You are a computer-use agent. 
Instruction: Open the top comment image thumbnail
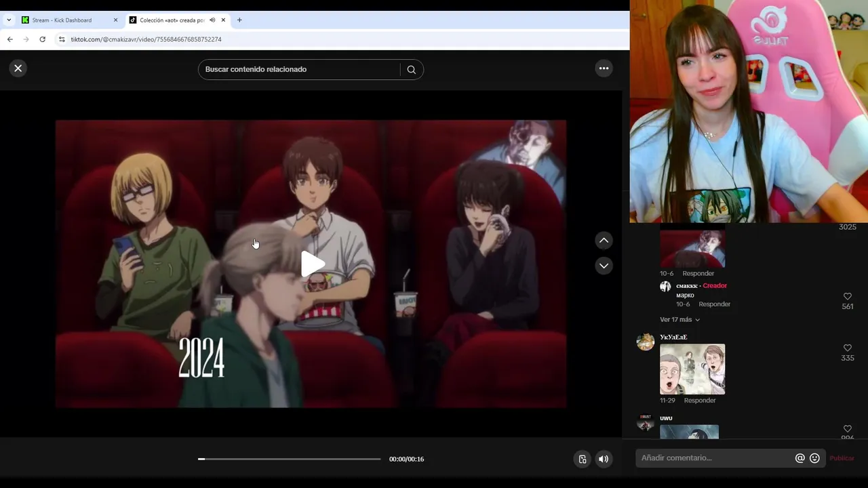pos(692,245)
